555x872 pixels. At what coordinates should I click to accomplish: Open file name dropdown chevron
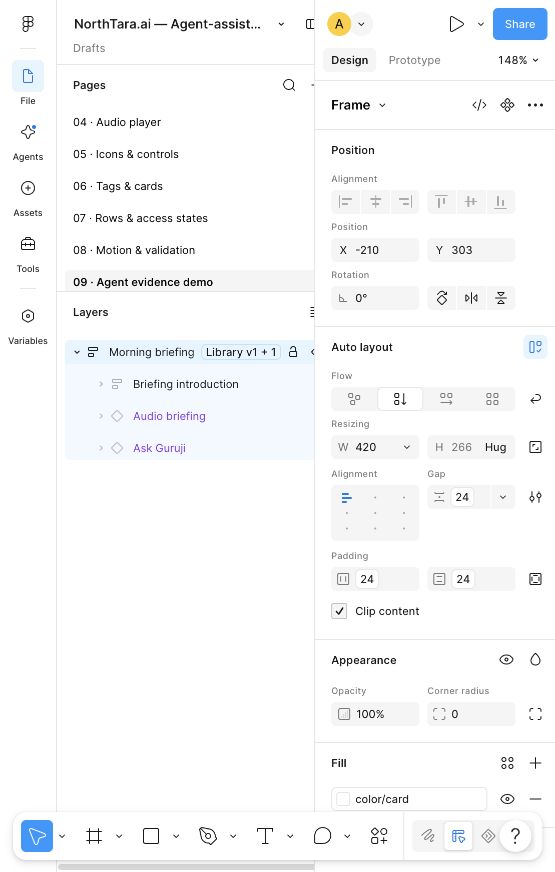tap(281, 24)
